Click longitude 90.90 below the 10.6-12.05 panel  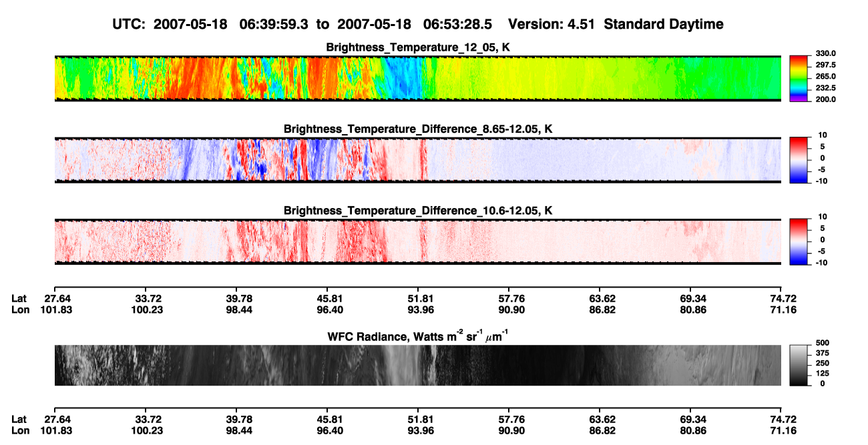[x=509, y=310]
